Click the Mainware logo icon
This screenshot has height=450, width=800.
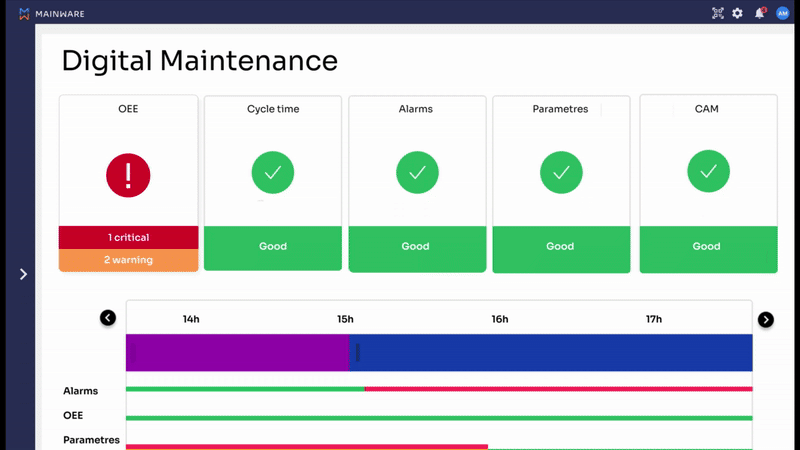(x=24, y=14)
